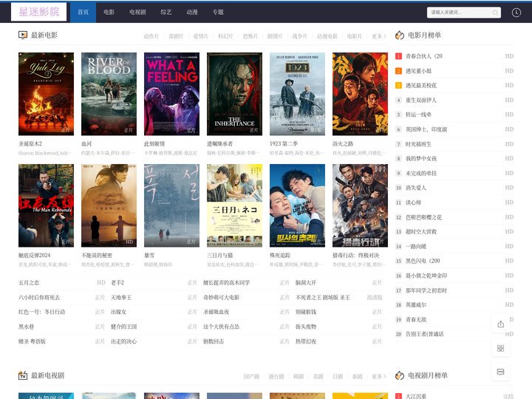This screenshot has width=532, height=399.
Task: Click the yellow rank 3 badge
Action: [x=399, y=86]
